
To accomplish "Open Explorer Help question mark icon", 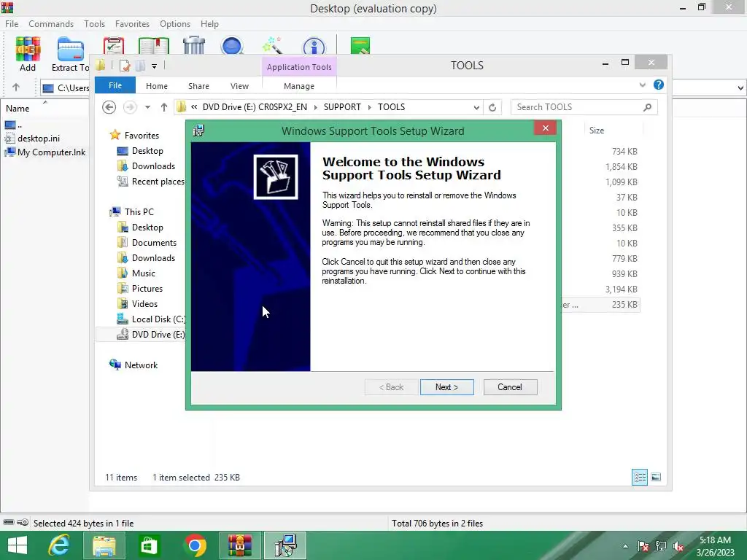I will (x=659, y=85).
